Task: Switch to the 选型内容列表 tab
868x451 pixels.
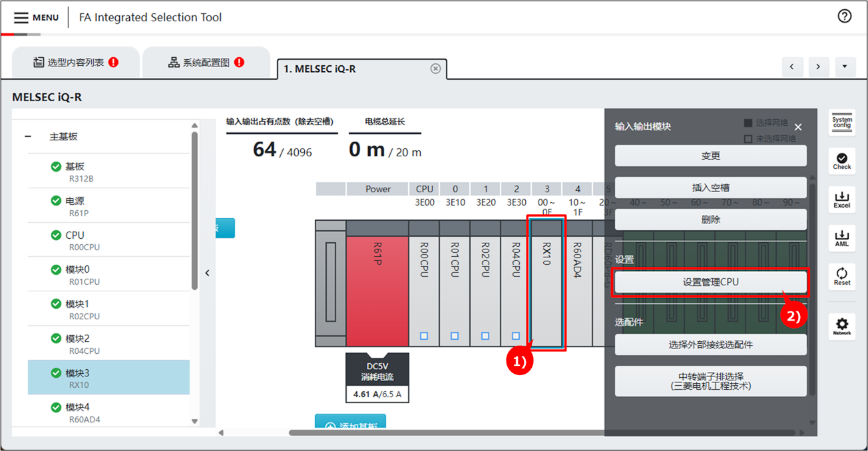Action: (x=75, y=63)
